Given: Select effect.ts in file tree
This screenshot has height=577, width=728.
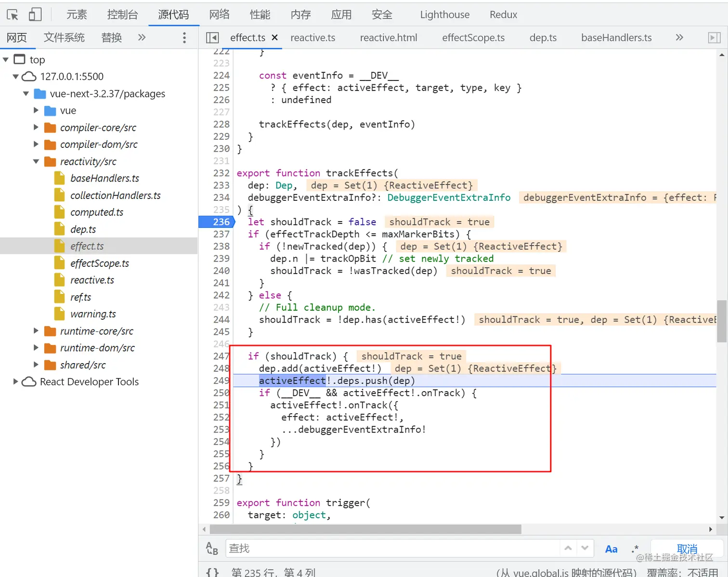Looking at the screenshot, I should coord(87,246).
